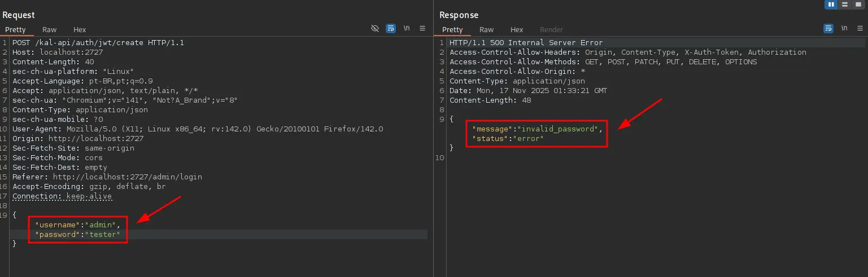Click response Content-Type: application/json header
This screenshot has height=277, width=868.
click(x=517, y=81)
